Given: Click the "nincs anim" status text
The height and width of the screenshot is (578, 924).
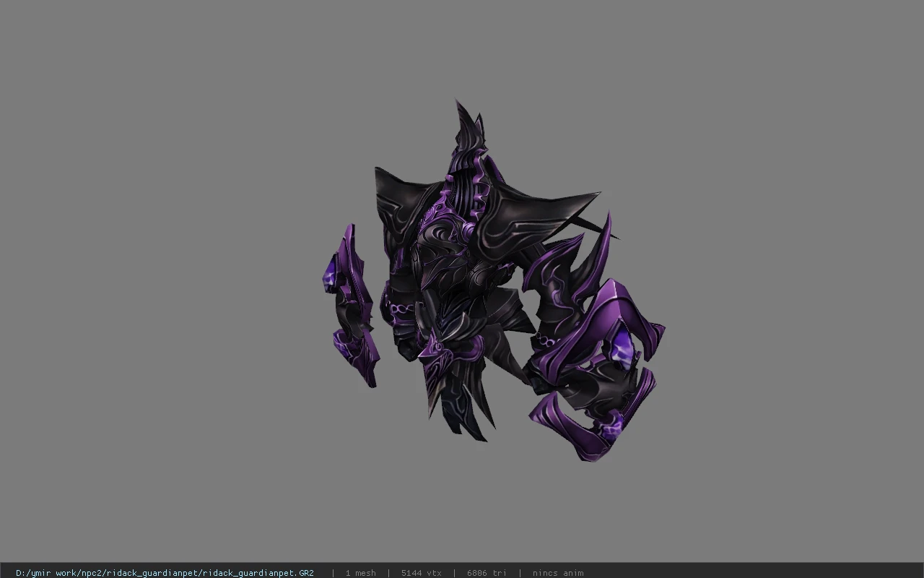Looking at the screenshot, I should coord(558,573).
